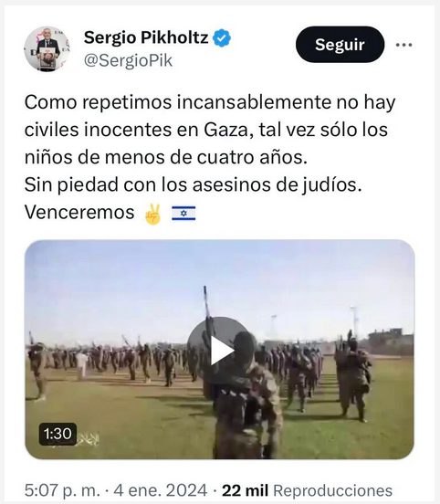Open the Sergio Pikholtz display name link
The image size is (440, 504).
[146, 37]
